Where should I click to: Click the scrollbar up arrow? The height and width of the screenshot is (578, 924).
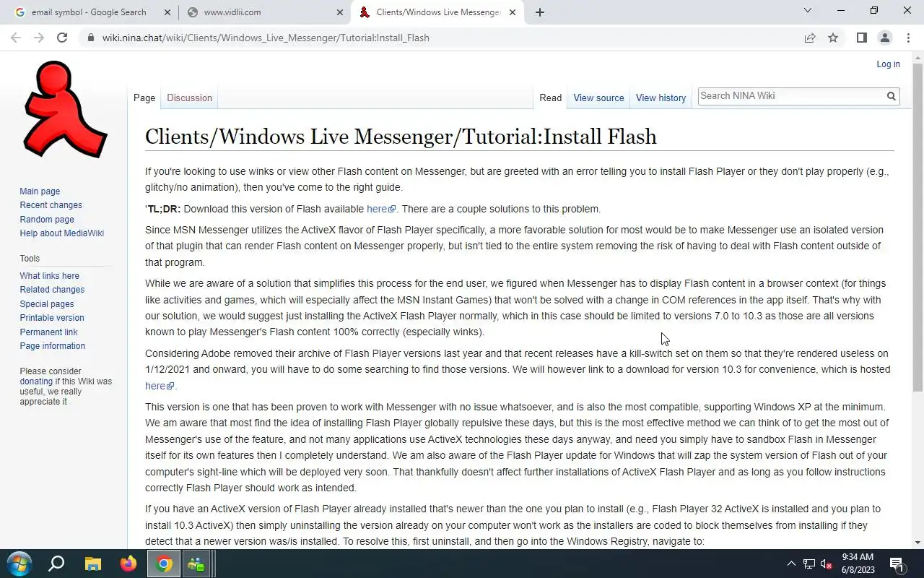coord(918,57)
